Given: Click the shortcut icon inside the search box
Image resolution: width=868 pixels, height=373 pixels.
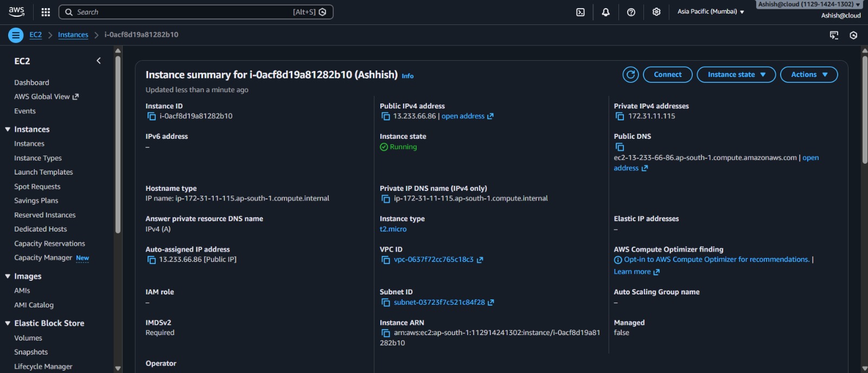Looking at the screenshot, I should pos(323,12).
